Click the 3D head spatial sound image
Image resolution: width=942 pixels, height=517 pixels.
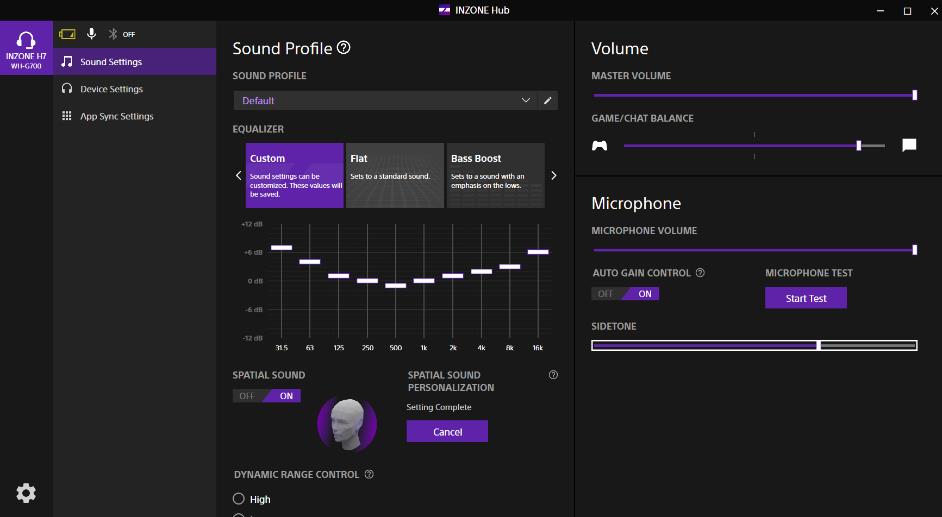click(x=347, y=424)
